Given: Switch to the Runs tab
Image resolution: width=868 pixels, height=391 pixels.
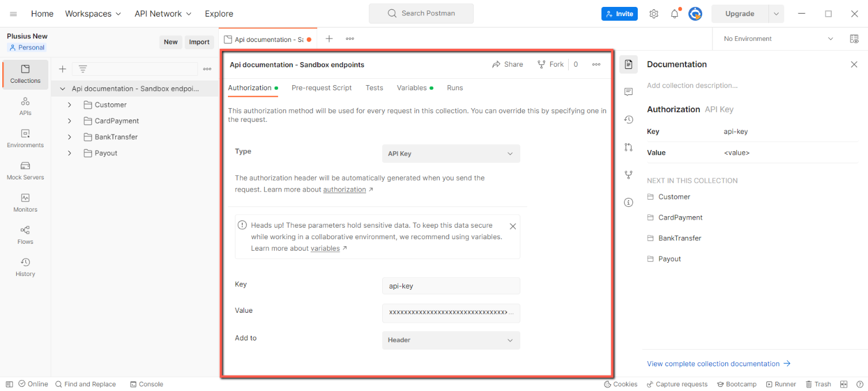Looking at the screenshot, I should (455, 88).
